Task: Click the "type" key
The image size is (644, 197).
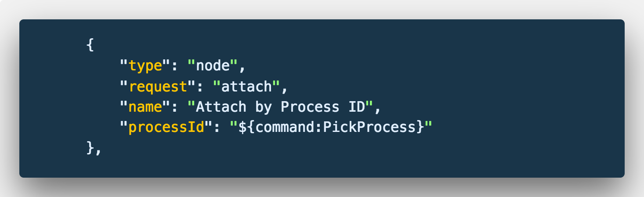Action: tap(145, 66)
